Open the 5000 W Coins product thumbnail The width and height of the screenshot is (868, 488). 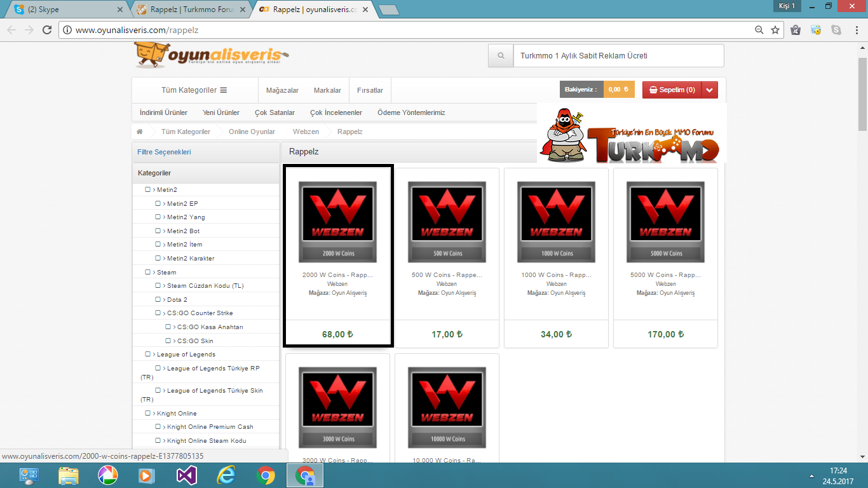(x=665, y=222)
